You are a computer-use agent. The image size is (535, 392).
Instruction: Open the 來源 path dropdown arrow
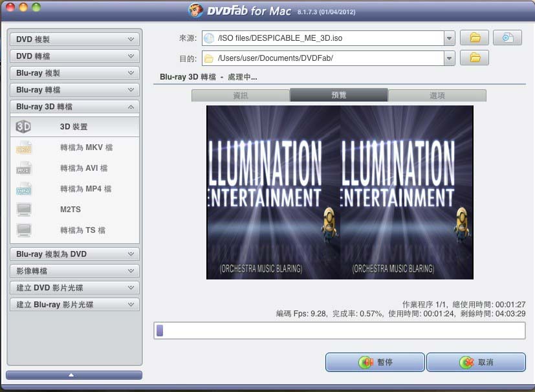(450, 38)
